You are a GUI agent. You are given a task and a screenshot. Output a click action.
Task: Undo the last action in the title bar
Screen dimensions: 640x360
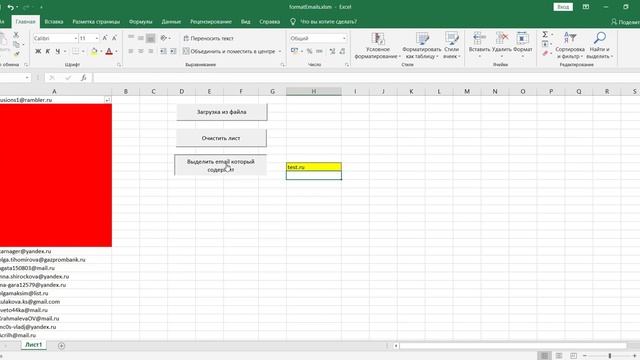(11, 7)
